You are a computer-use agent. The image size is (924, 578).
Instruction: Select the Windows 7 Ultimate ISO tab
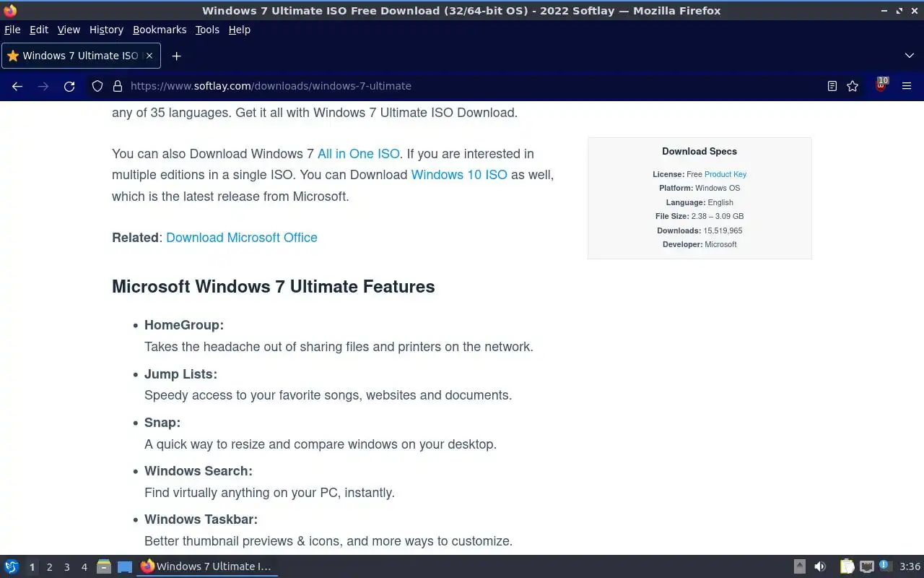tap(81, 56)
